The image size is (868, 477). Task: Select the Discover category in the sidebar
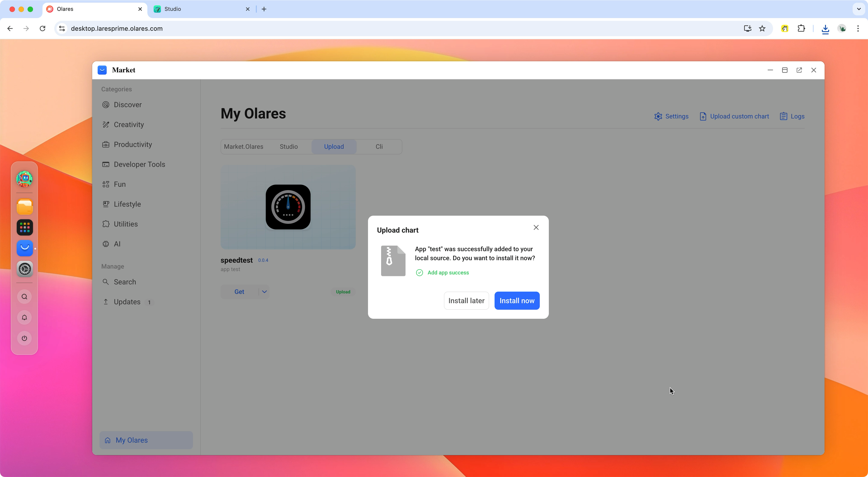(x=127, y=104)
